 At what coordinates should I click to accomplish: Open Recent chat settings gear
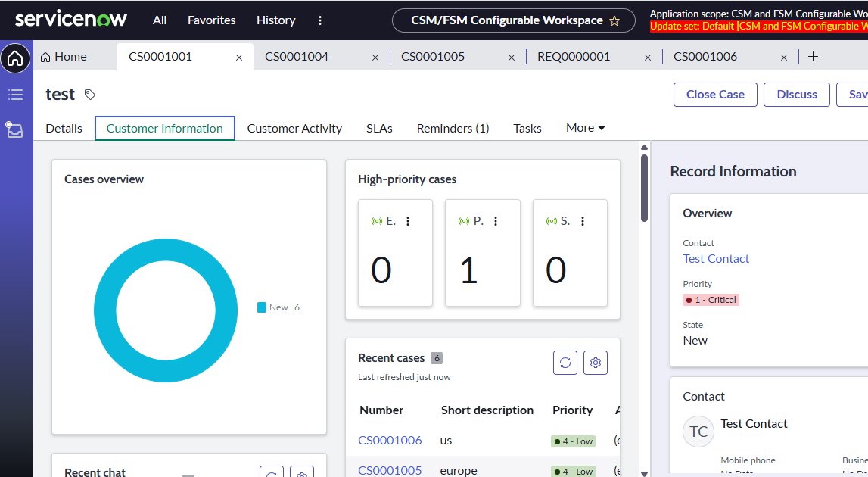(302, 472)
